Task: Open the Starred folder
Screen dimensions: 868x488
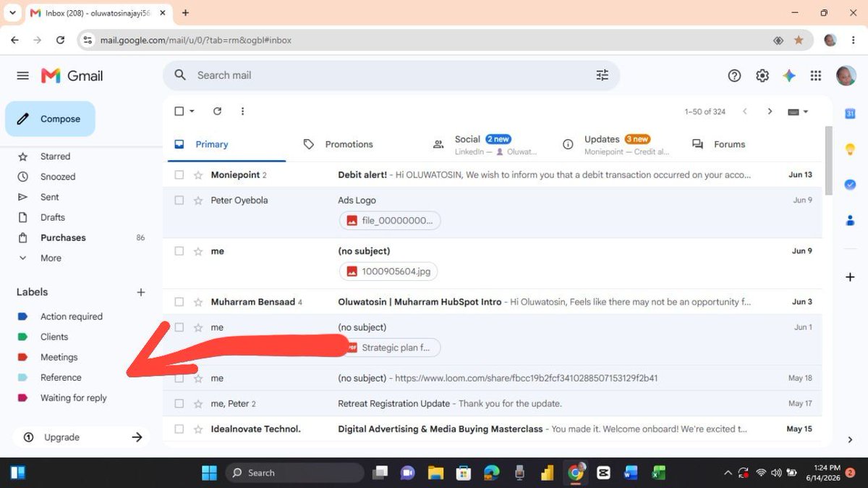Action: point(55,156)
